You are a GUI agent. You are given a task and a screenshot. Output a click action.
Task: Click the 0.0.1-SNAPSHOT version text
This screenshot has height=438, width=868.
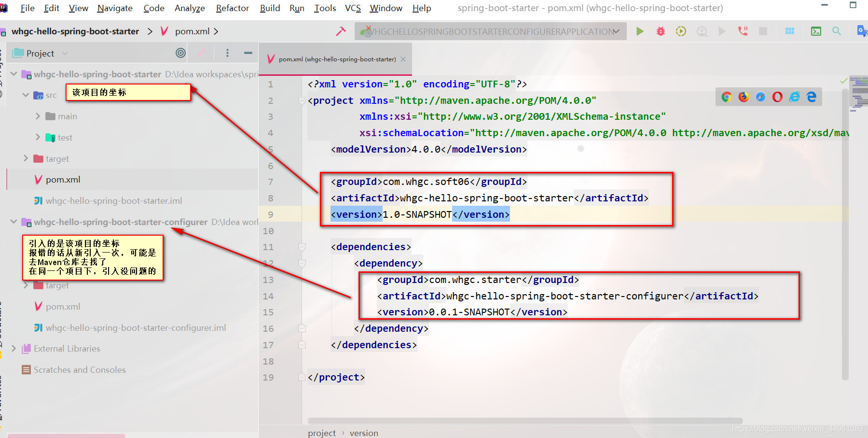point(469,312)
